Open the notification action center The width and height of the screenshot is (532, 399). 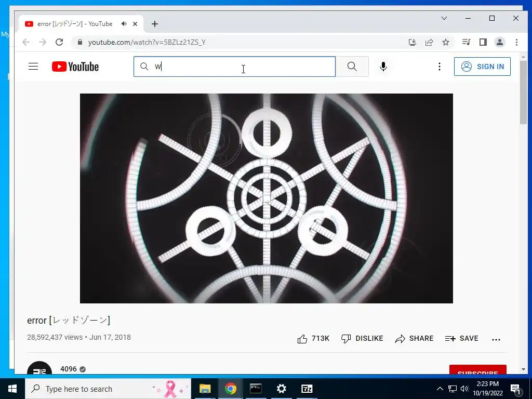click(516, 389)
